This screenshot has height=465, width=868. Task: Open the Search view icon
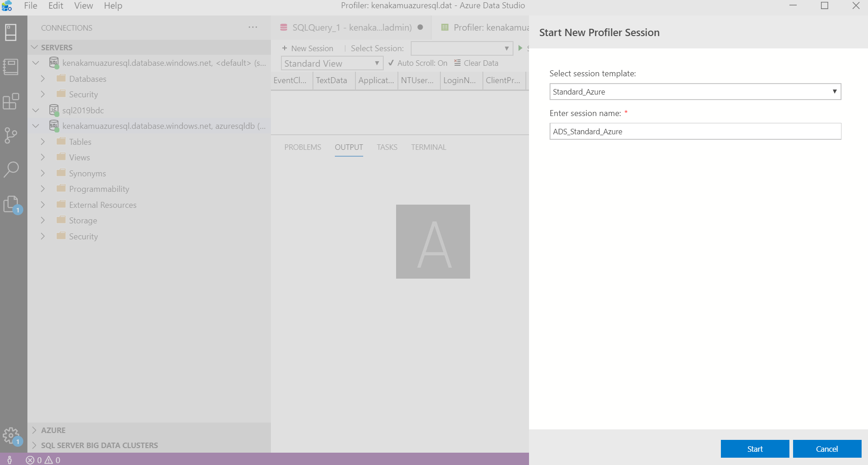(11, 169)
